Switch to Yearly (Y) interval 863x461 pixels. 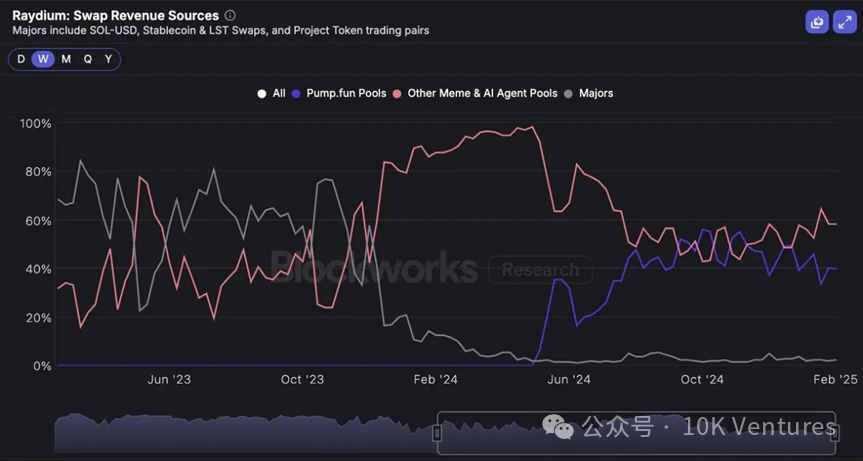pyautogui.click(x=108, y=59)
